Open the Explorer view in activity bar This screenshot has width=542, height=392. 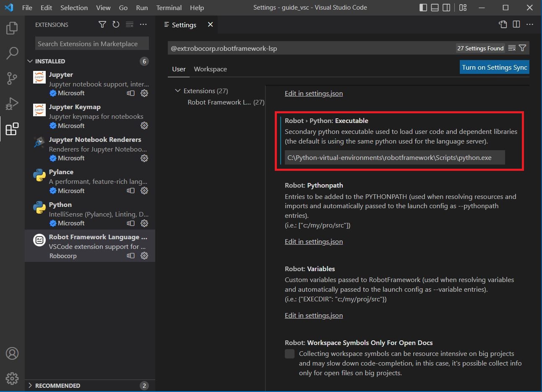point(12,29)
